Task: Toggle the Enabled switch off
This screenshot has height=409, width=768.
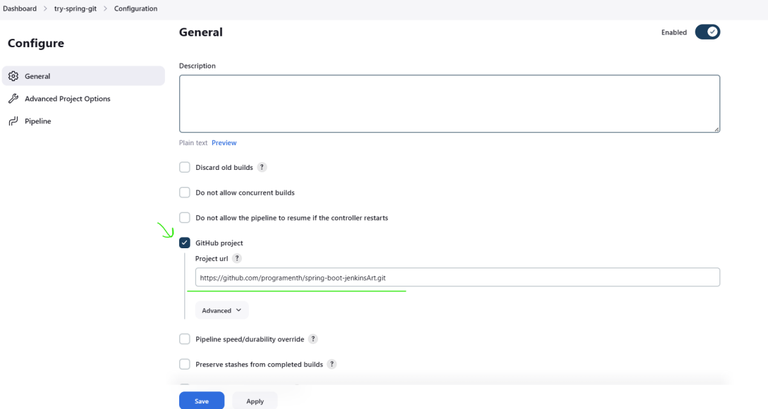Action: pyautogui.click(x=707, y=32)
